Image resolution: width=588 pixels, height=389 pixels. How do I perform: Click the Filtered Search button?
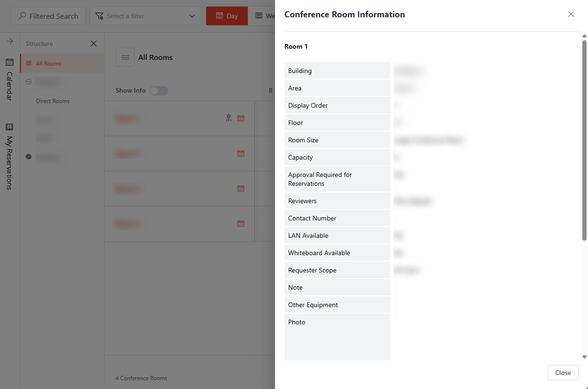[48, 16]
